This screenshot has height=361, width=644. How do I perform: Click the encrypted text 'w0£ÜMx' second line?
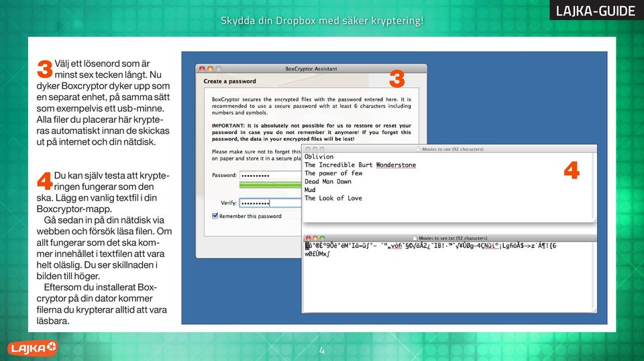pos(317,254)
